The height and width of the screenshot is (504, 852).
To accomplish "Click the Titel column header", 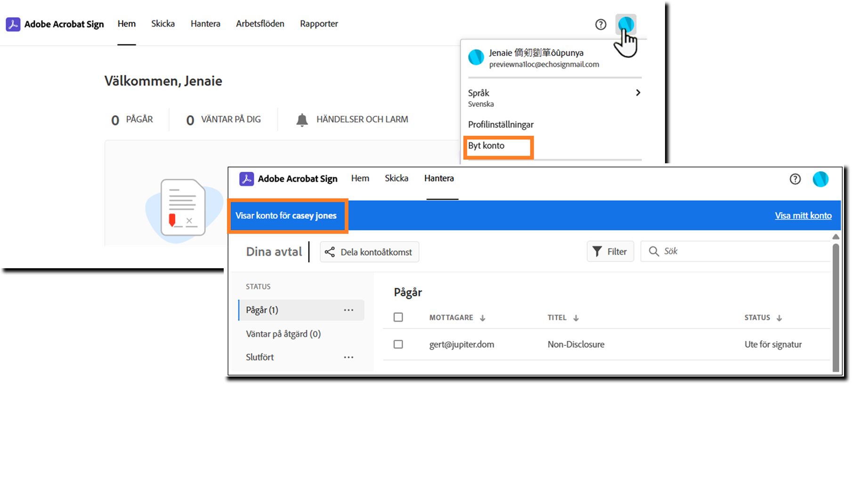I will pyautogui.click(x=557, y=318).
